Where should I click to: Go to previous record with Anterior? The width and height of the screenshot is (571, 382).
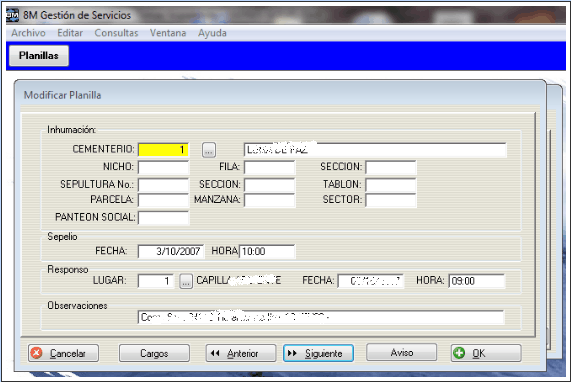[241, 353]
